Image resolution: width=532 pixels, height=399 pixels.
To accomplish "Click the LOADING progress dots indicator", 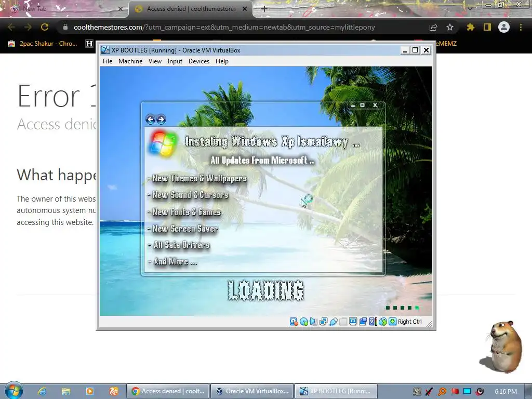I will (x=403, y=308).
